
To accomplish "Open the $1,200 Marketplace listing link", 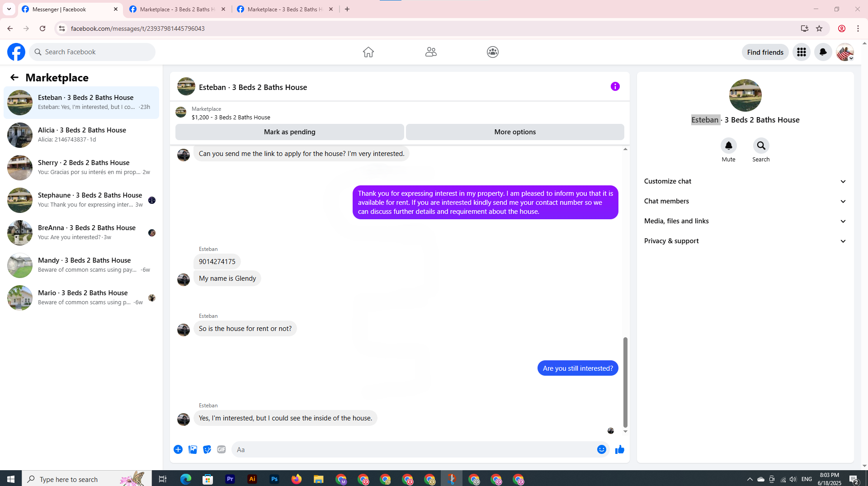I will click(x=231, y=117).
